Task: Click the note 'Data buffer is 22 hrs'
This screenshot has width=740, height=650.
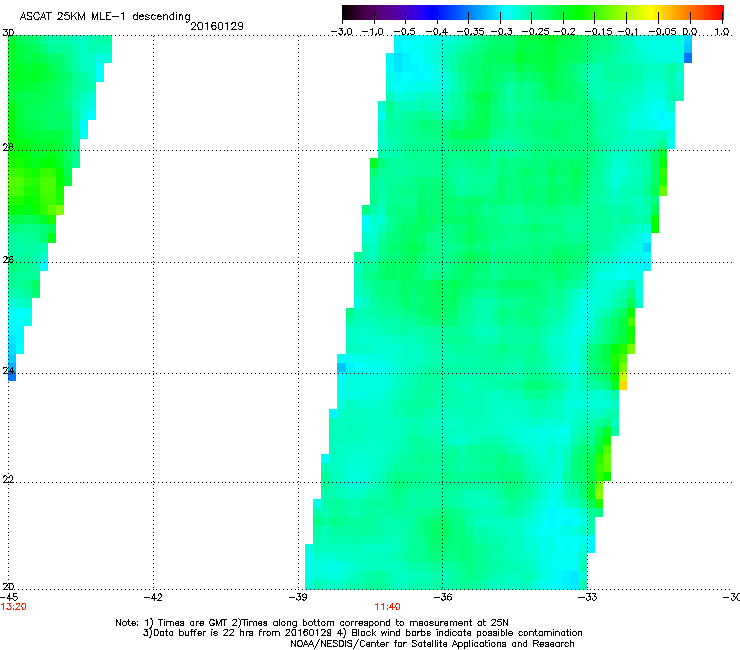Action: coord(205,633)
